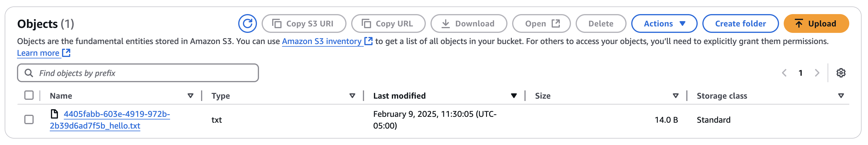The height and width of the screenshot is (145, 868).
Task: Sort by Name column arrow
Action: (191, 96)
